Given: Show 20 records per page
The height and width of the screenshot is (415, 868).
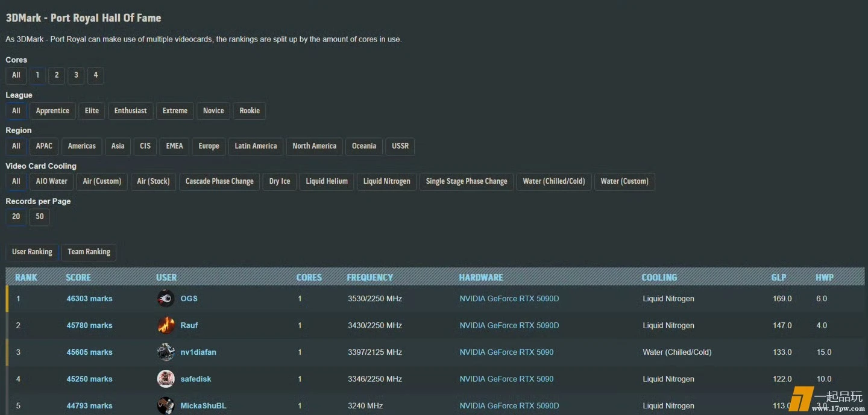Looking at the screenshot, I should point(16,217).
